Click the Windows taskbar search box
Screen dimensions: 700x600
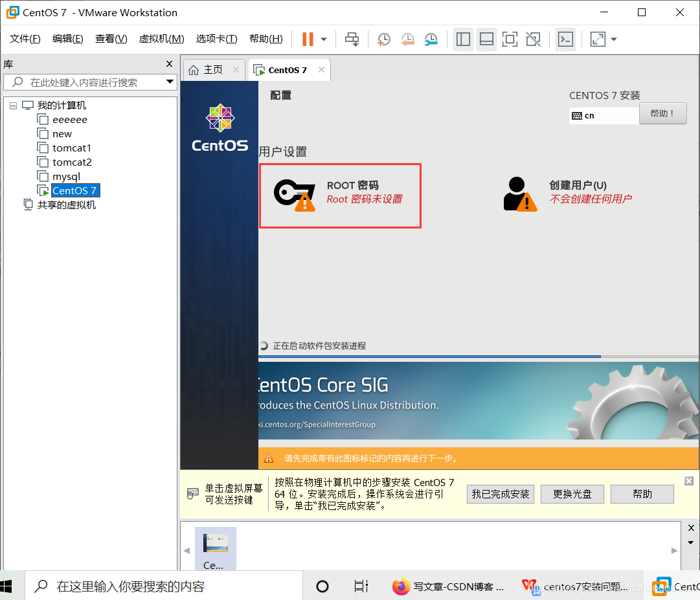point(164,586)
